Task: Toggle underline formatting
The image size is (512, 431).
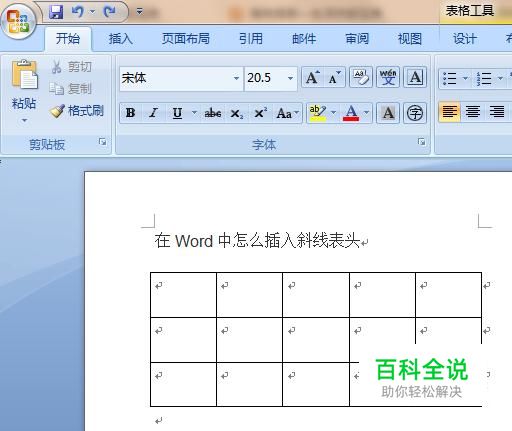Action: [x=177, y=113]
